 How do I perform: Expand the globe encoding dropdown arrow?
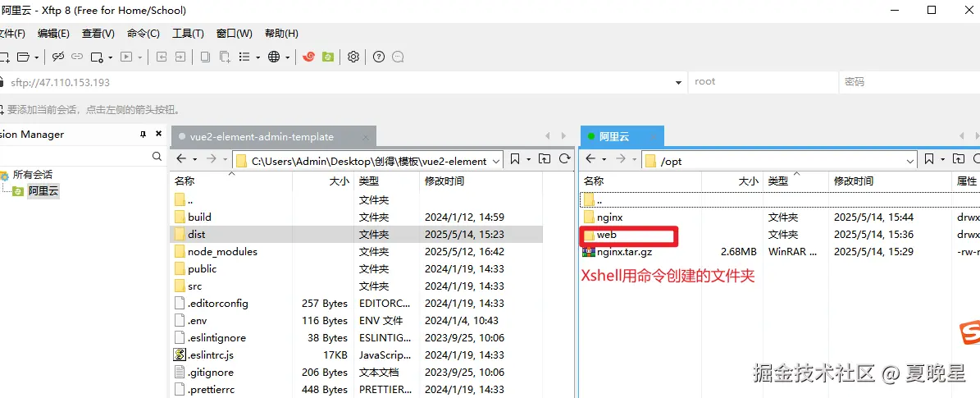click(x=288, y=57)
